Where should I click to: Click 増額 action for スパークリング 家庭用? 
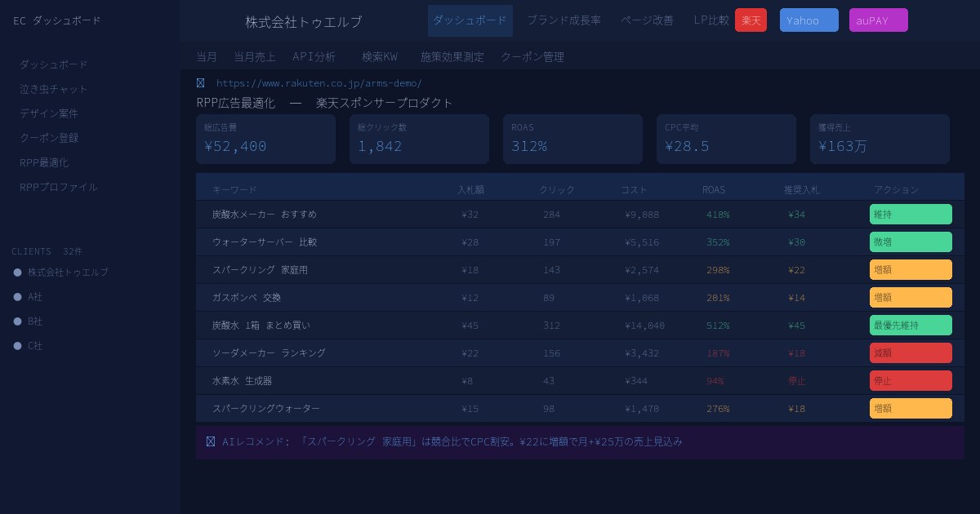[x=911, y=270]
